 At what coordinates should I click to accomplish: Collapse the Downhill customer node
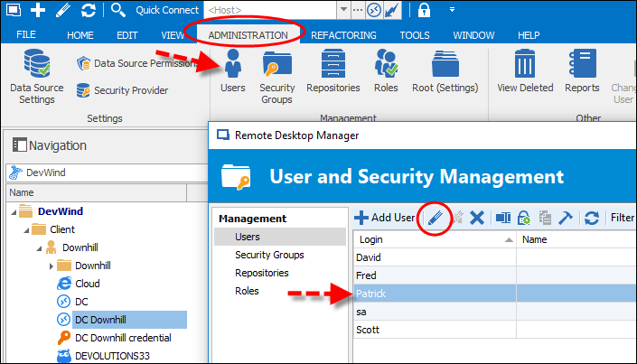pos(39,248)
